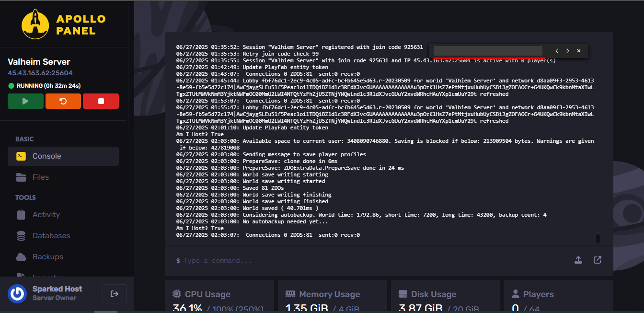
Task: Click the Disk Usage card heading
Action: click(x=434, y=294)
